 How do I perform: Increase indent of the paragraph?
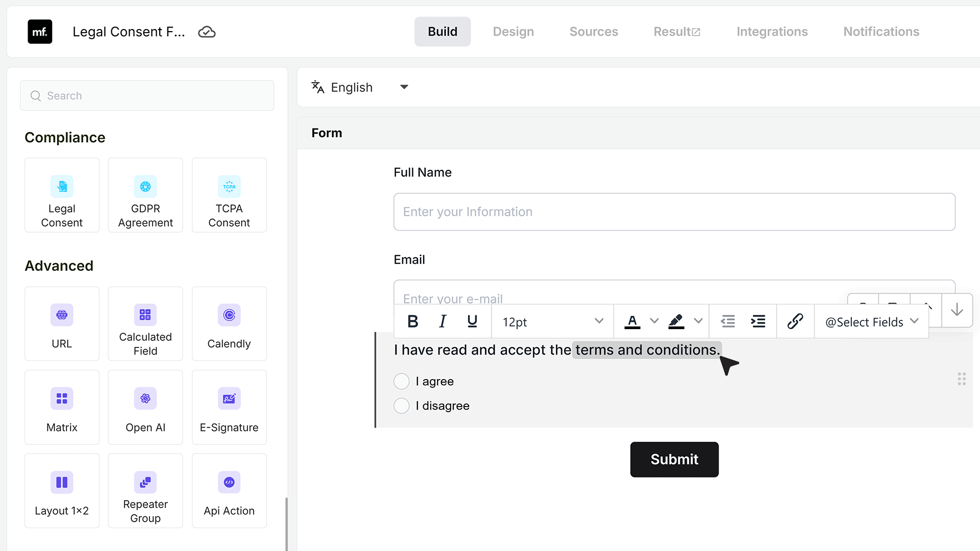(x=758, y=321)
